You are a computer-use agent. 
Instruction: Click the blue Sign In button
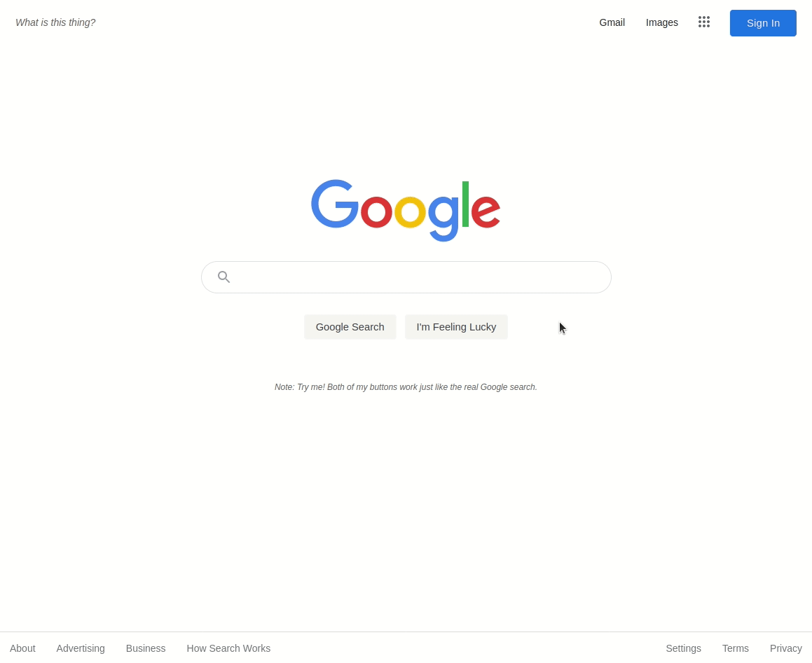click(x=763, y=23)
